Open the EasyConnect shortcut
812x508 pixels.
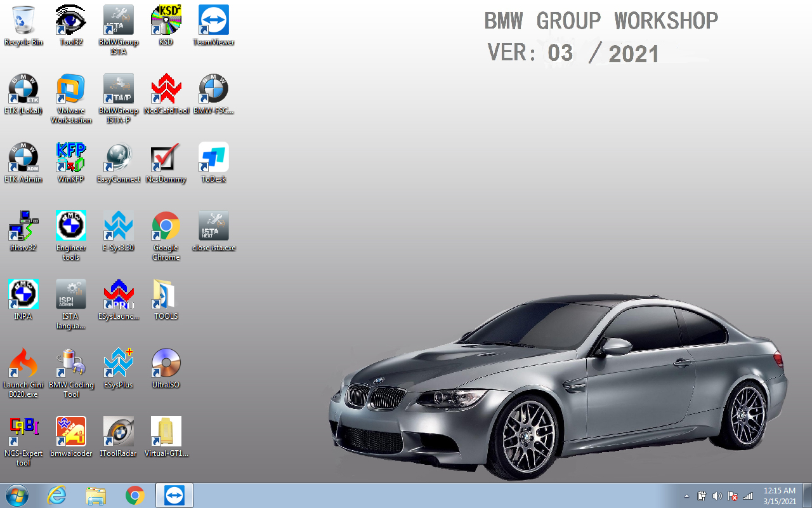pos(119,163)
